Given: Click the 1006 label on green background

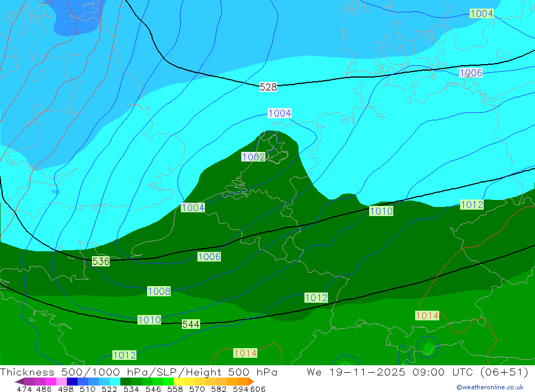Looking at the screenshot, I should click(x=209, y=257).
